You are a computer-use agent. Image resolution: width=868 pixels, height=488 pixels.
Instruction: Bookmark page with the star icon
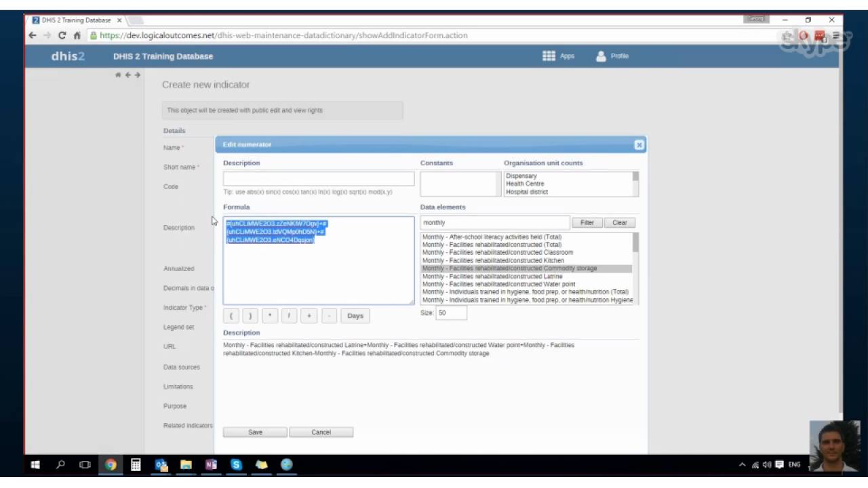[x=787, y=35]
